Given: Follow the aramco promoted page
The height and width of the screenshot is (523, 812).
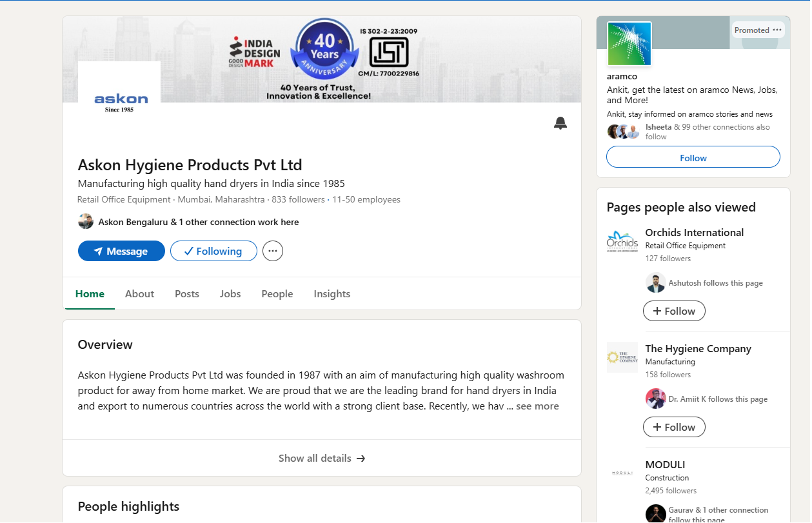Looking at the screenshot, I should (x=693, y=157).
